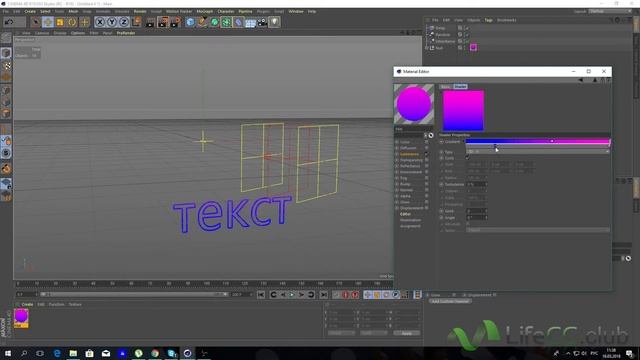Click the material sphere preview in Material Editor
640x360 pixels.
[413, 104]
